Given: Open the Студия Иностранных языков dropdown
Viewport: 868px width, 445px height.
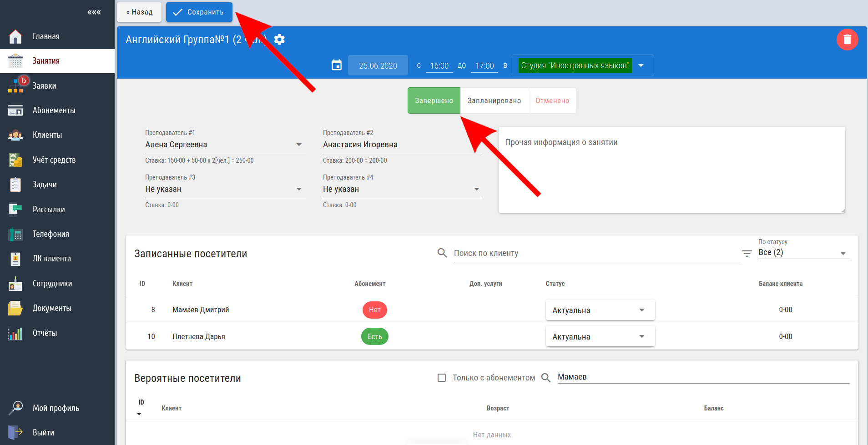Looking at the screenshot, I should pos(583,65).
